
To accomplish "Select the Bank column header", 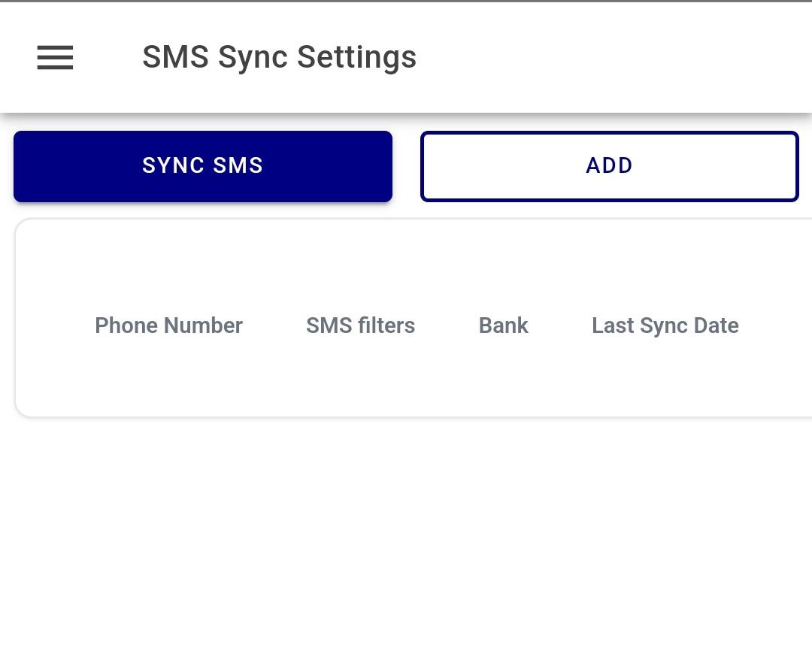I will (x=503, y=325).
